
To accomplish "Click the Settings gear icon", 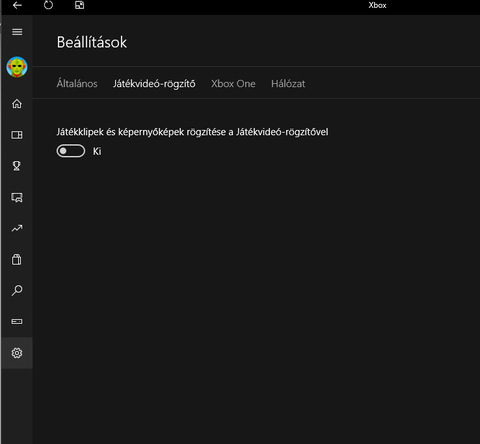I will (x=17, y=353).
